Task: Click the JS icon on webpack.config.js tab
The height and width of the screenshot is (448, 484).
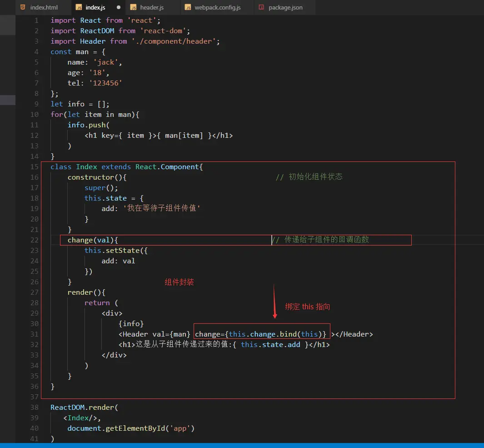Action: 188,7
